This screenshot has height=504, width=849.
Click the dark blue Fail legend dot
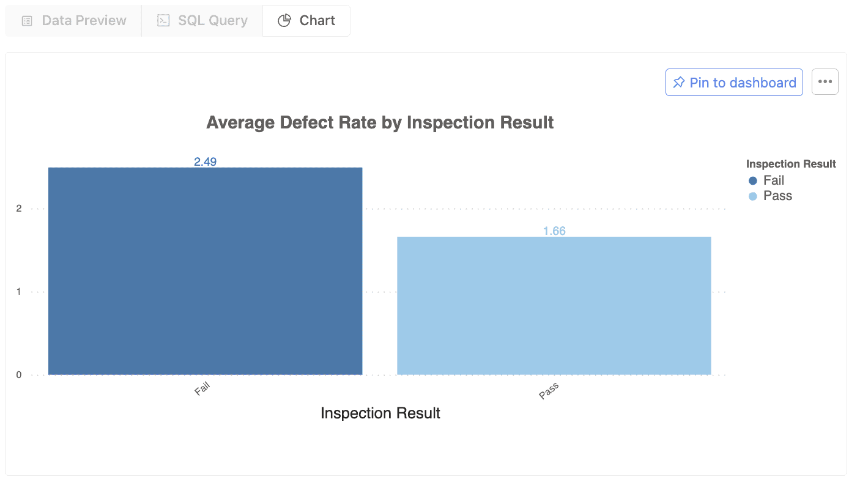[x=753, y=180]
